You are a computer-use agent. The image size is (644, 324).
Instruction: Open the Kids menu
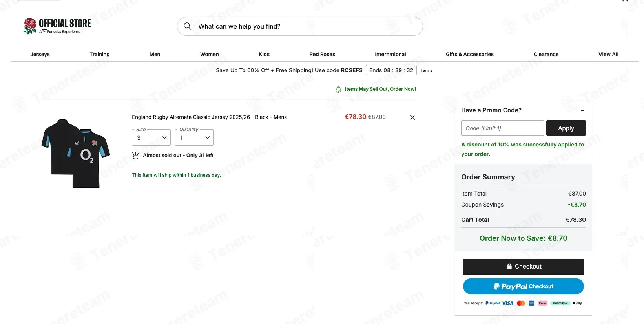tap(264, 54)
